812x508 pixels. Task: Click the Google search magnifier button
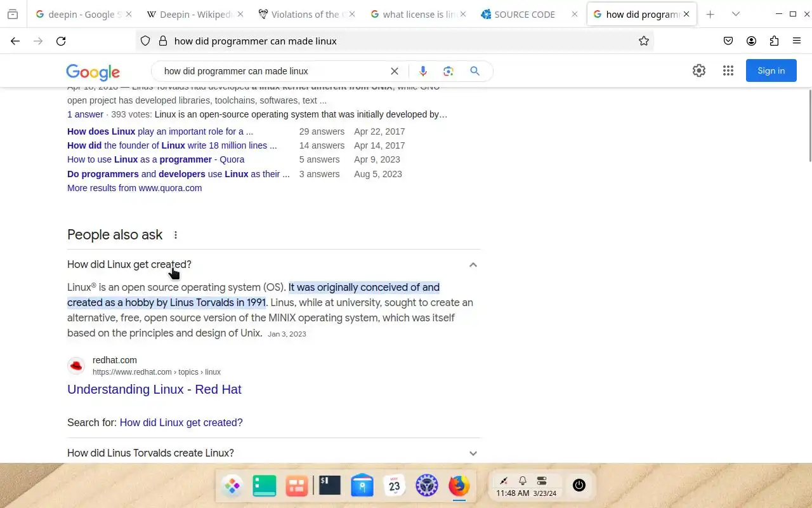click(x=475, y=71)
